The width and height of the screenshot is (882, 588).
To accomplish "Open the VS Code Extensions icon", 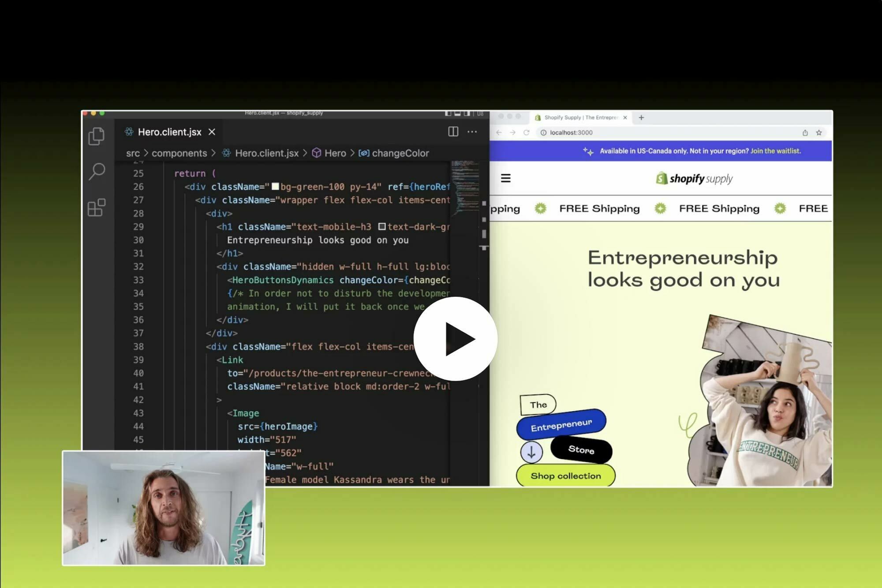I will [x=97, y=207].
